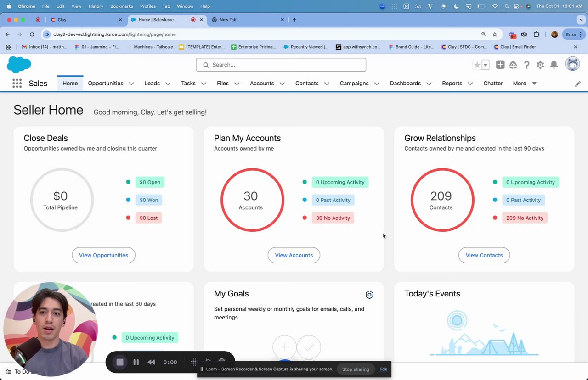The image size is (588, 380).
Task: Click the Chrome Error button
Action: point(573,34)
